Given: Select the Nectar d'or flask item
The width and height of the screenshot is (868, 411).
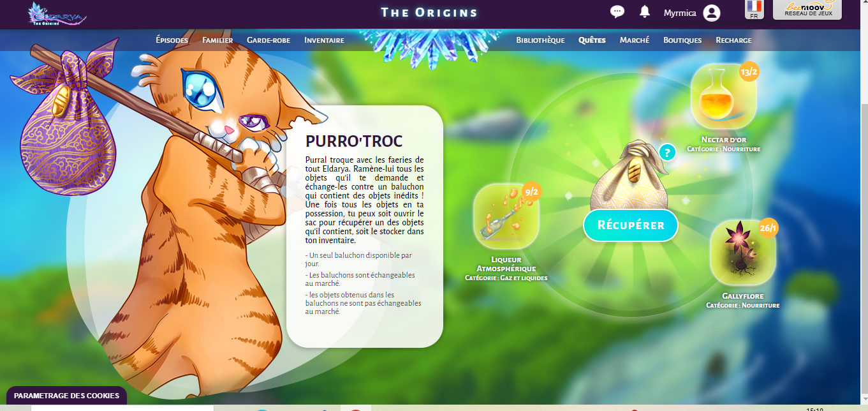Looking at the screenshot, I should point(723,96).
